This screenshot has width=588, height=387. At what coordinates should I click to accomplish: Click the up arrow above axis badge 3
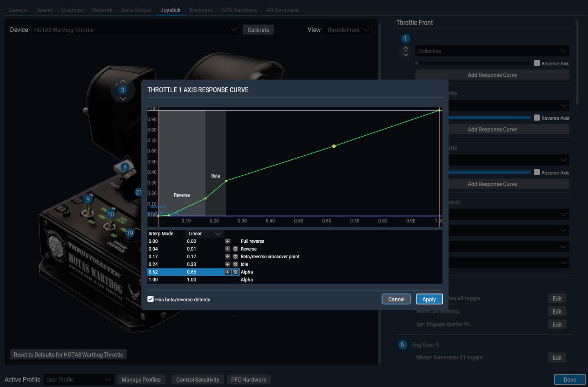(122, 82)
